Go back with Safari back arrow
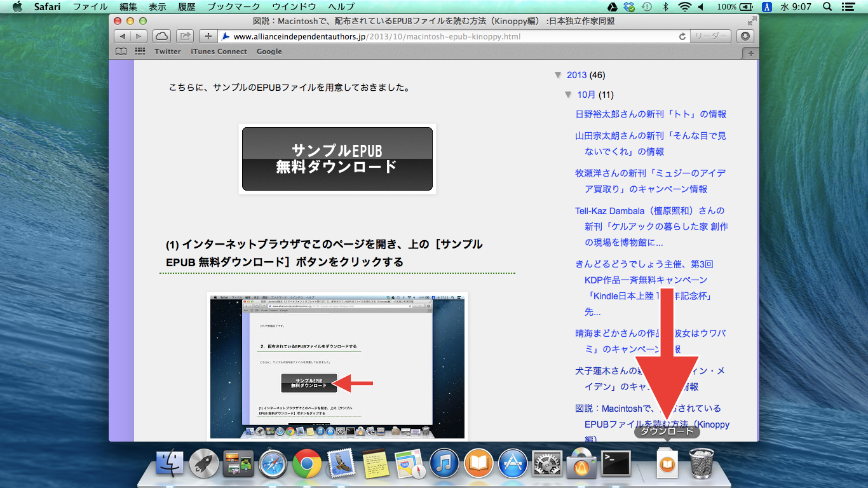The image size is (868, 488). tap(123, 36)
